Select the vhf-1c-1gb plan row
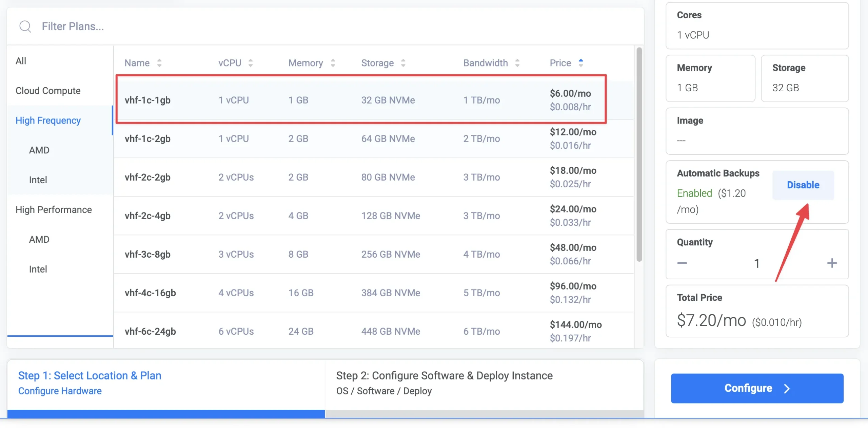The height and width of the screenshot is (428, 868). 373,100
